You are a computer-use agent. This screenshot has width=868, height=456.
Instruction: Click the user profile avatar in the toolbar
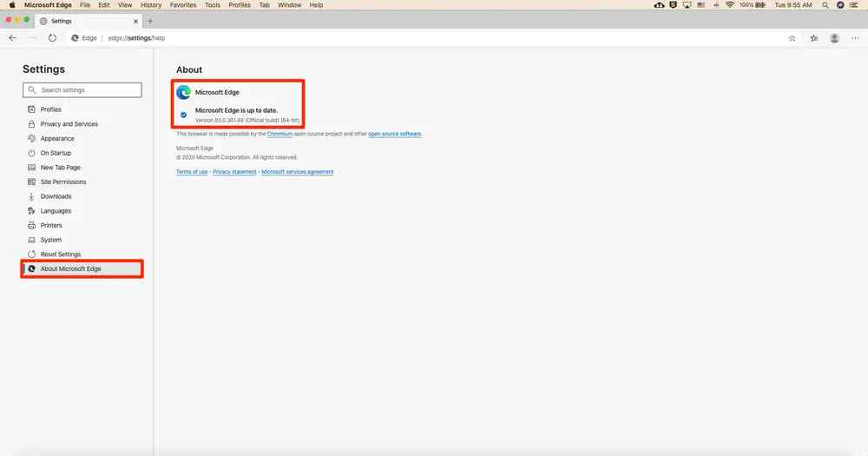click(834, 38)
